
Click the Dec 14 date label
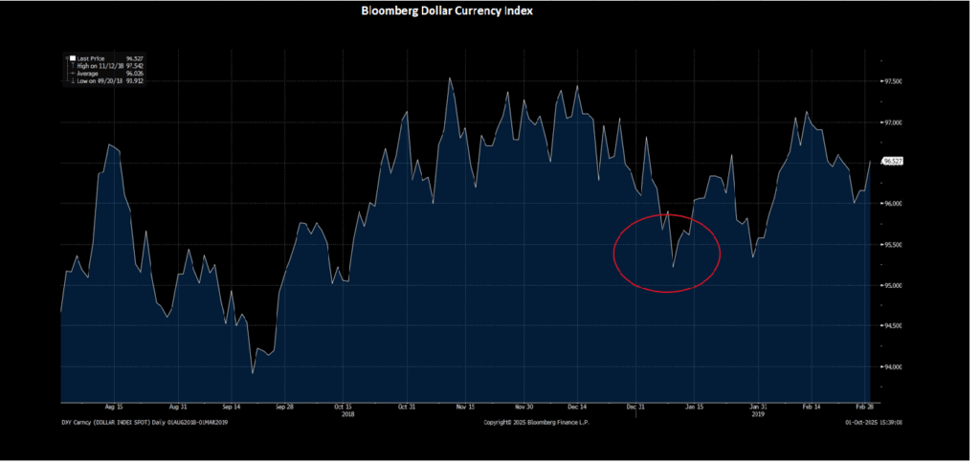[580, 405]
